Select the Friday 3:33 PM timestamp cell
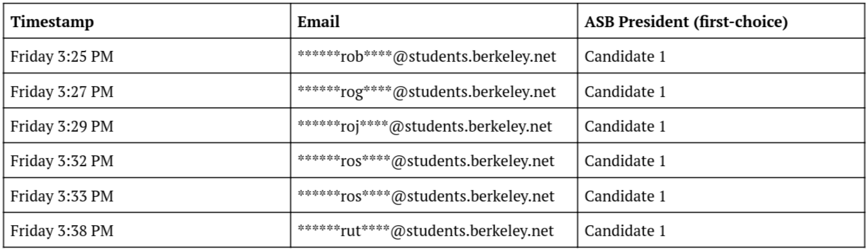 (62, 196)
